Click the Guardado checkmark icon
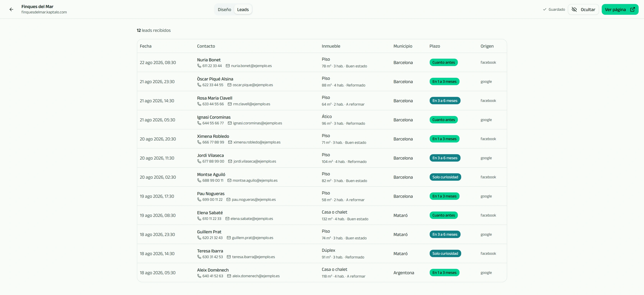Screen dimensions: 644x295 pyautogui.click(x=545, y=10)
